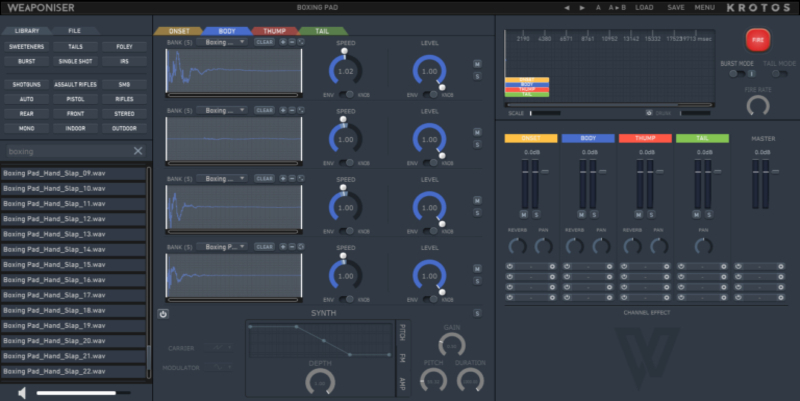The height and width of the screenshot is (401, 800).
Task: Remove a sample from the first bank
Action: pyautogui.click(x=292, y=42)
